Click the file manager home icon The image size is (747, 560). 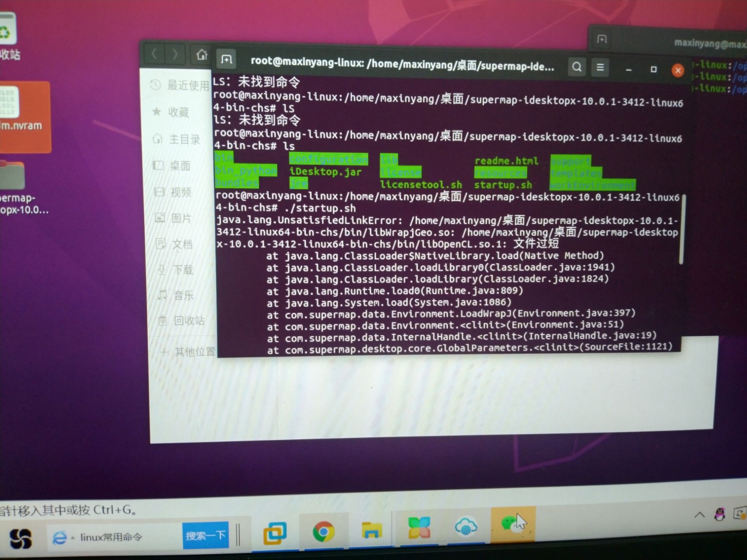point(202,55)
